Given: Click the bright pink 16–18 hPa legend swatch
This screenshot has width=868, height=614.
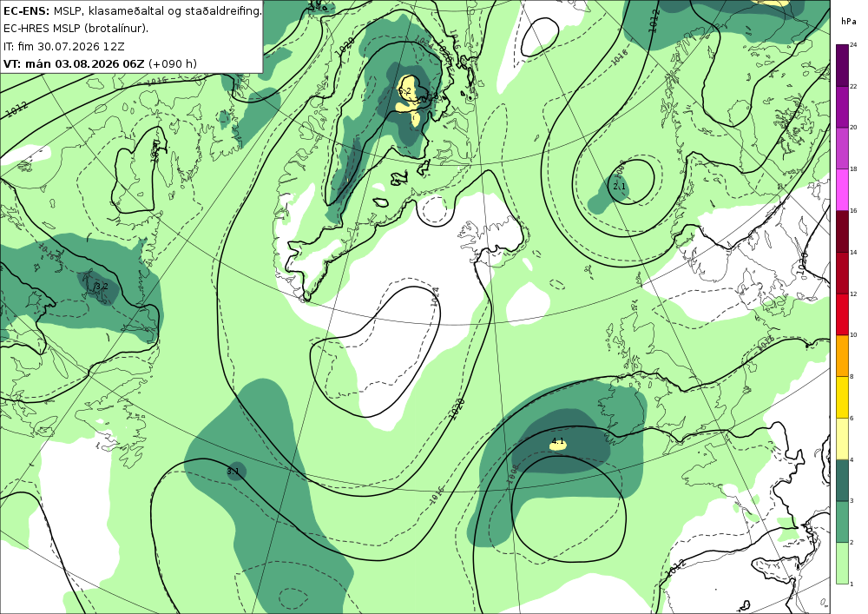Looking at the screenshot, I should 843,190.
